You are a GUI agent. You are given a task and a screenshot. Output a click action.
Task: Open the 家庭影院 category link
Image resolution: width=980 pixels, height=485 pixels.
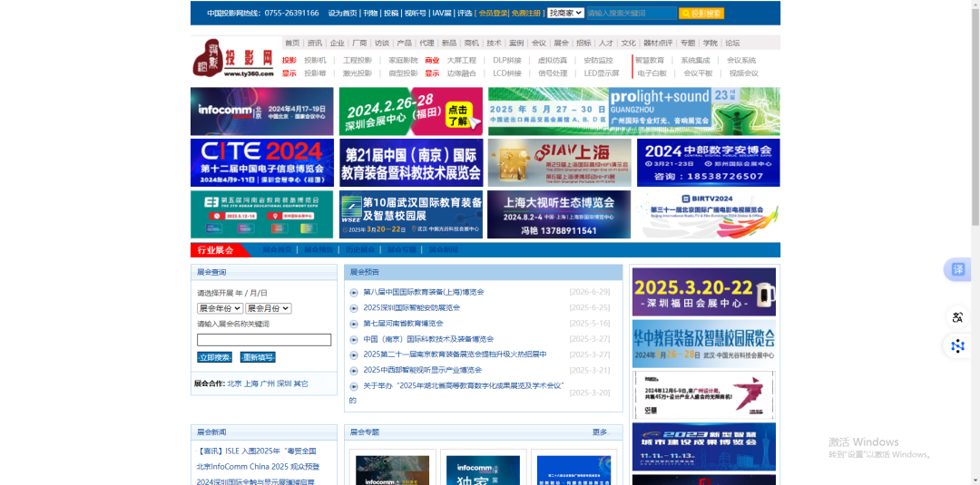[x=403, y=61]
